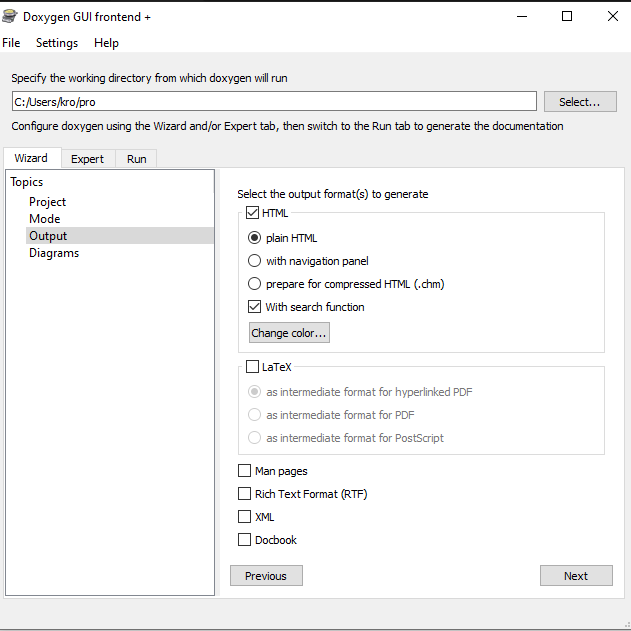Select Diagrams in the Topics list
Viewport: 631px width, 631px height.
54,253
